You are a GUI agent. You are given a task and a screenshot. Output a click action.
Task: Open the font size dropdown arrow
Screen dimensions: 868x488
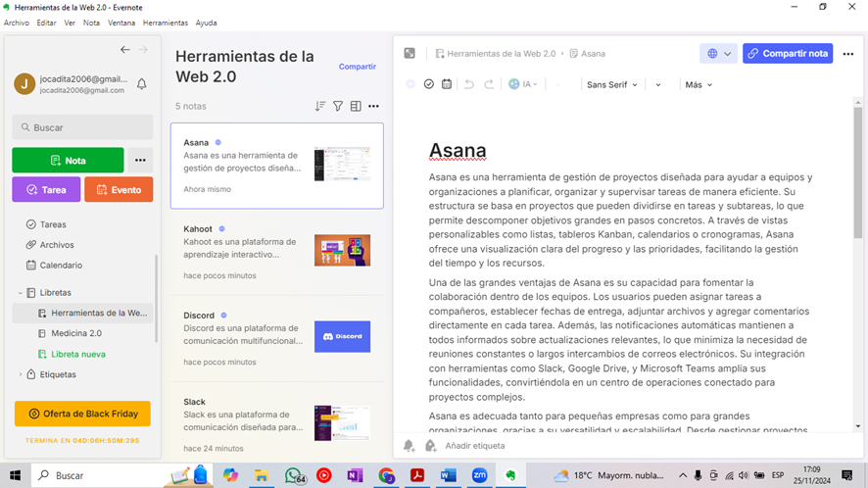[657, 84]
